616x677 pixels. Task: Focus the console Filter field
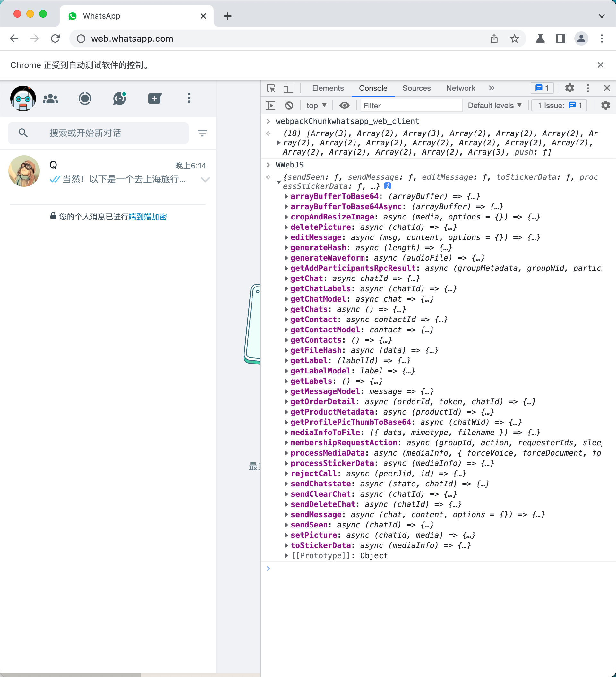click(x=411, y=106)
